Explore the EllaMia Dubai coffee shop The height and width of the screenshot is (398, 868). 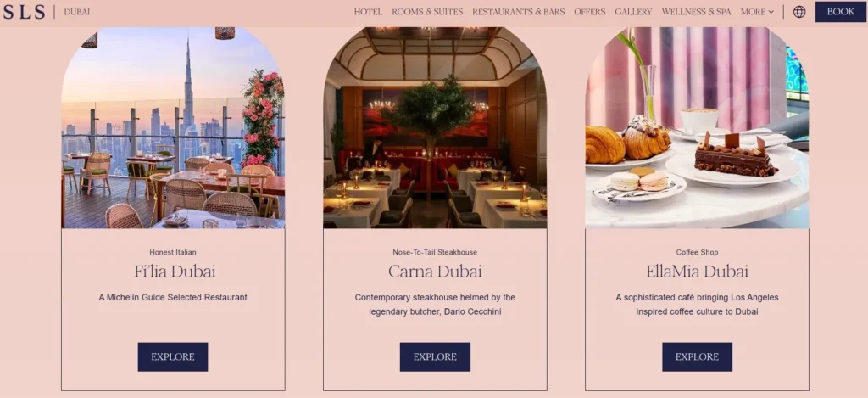point(697,357)
